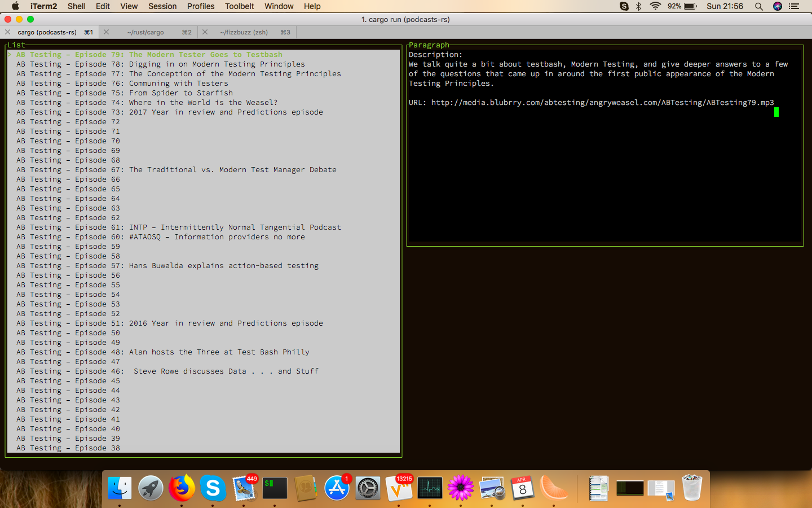The width and height of the screenshot is (812, 508).
Task: Close the cargo (podcasts-rs) tab
Action: pos(7,32)
